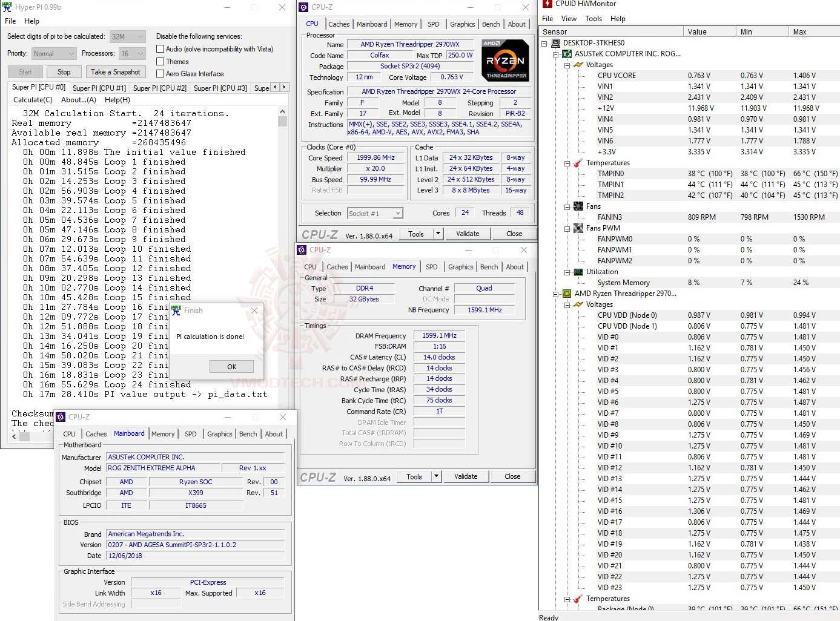Collapse the Utilization node in HWMonitor
840x621 pixels.
pyautogui.click(x=567, y=272)
